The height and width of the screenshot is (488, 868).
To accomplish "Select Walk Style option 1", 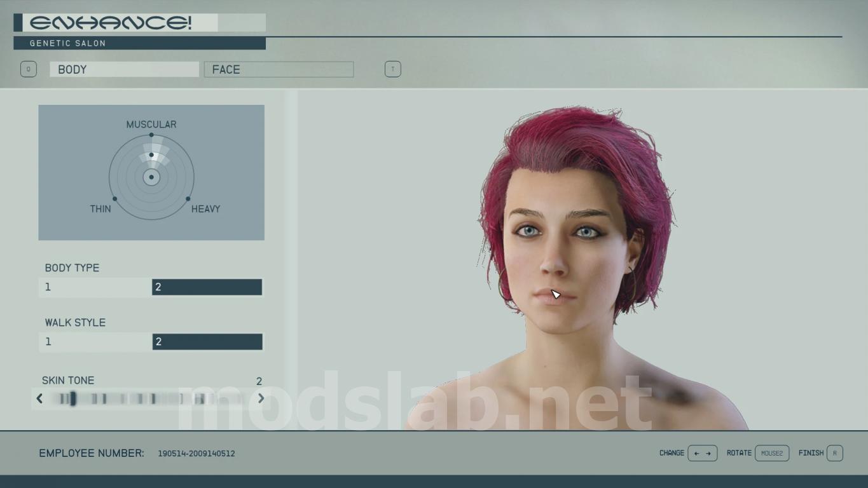I will [95, 342].
